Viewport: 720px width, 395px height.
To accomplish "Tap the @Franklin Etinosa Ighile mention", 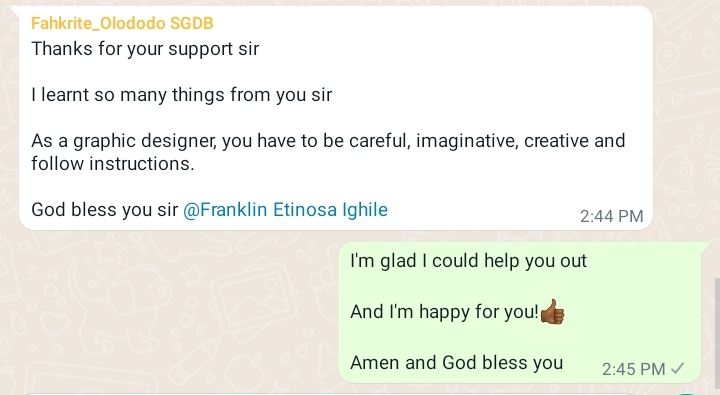I will pos(285,210).
